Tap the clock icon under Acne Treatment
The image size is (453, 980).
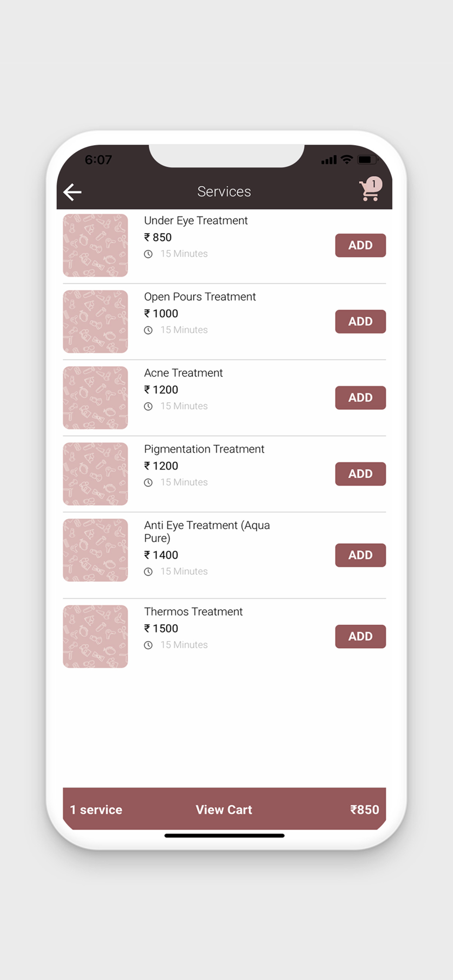click(x=148, y=406)
